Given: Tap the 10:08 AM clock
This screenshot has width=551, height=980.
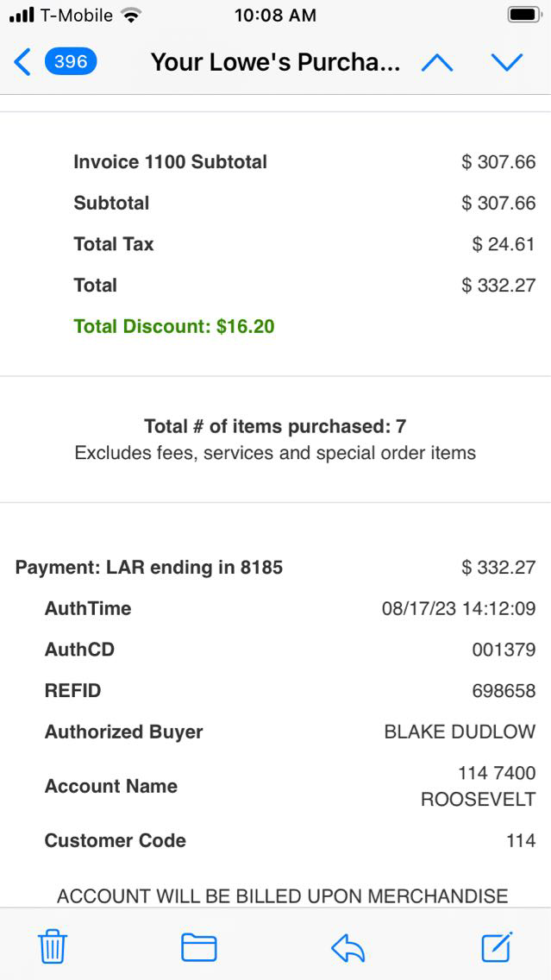Looking at the screenshot, I should point(275,16).
